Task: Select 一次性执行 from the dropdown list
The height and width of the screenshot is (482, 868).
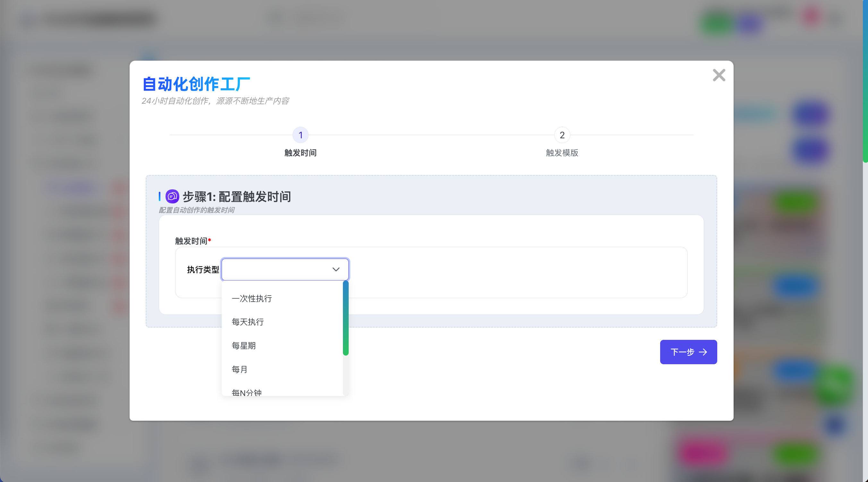Action: point(252,299)
